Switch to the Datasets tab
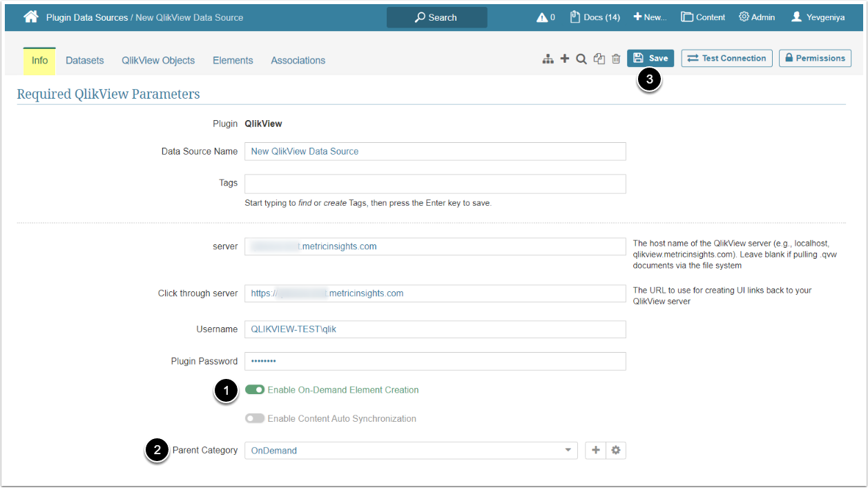Screen dimensions: 868x488 point(85,61)
